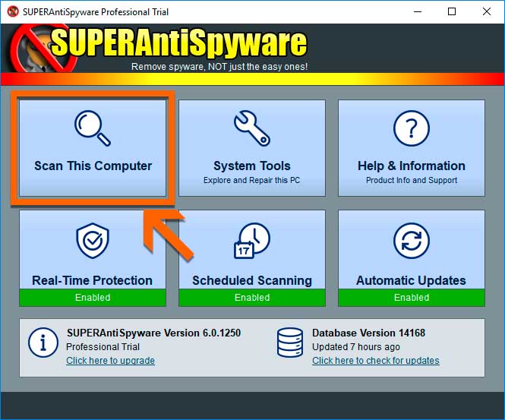The height and width of the screenshot is (420, 505).
Task: Click 'SUPERAntiSpyware Version 6.0.1250' text
Action: [x=153, y=333]
